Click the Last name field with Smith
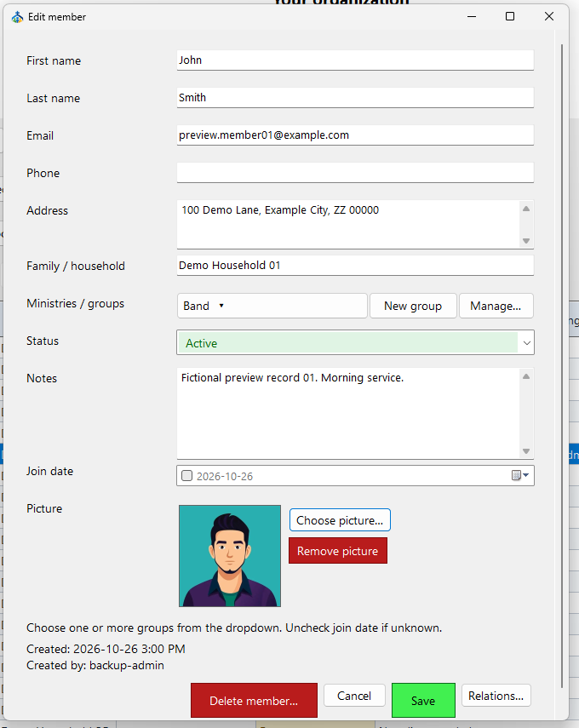 pyautogui.click(x=355, y=98)
